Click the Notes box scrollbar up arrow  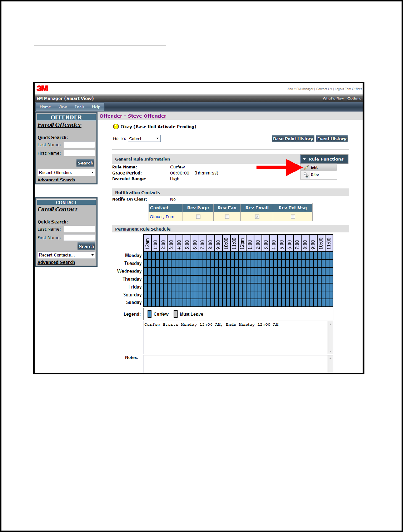coord(330,358)
